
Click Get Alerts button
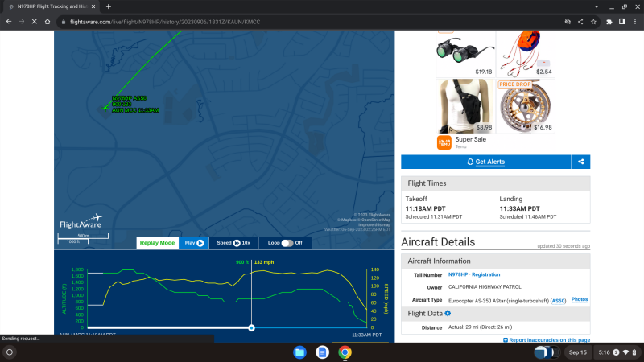click(x=486, y=162)
